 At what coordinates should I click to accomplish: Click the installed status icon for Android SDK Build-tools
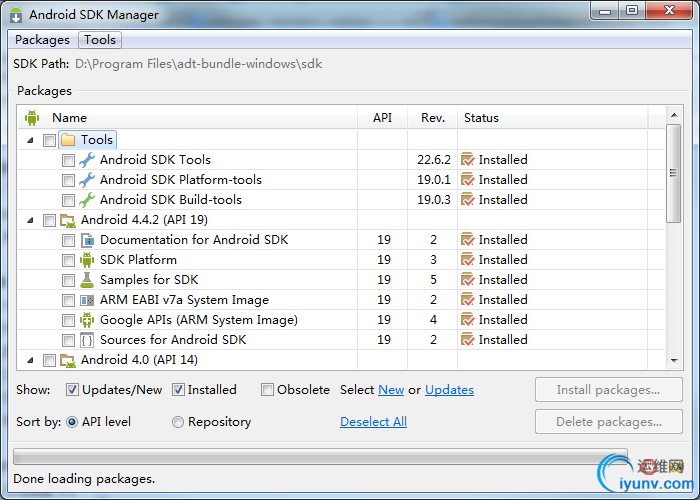[467, 200]
